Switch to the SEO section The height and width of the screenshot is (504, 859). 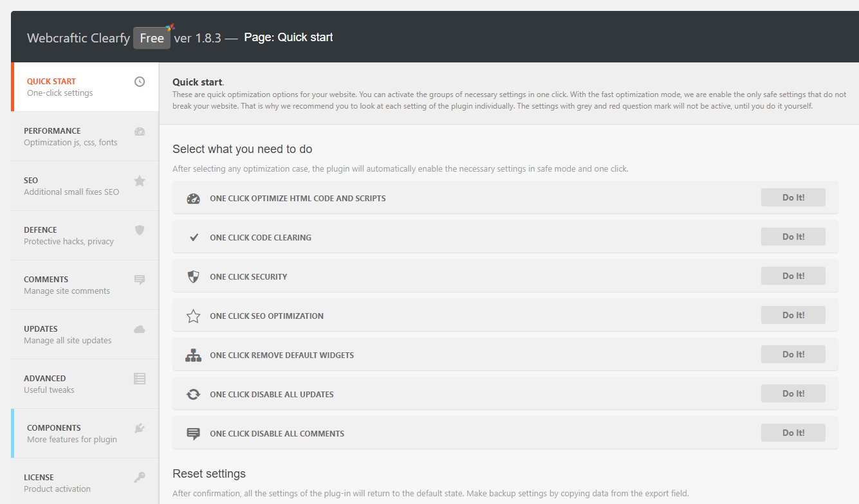point(71,186)
